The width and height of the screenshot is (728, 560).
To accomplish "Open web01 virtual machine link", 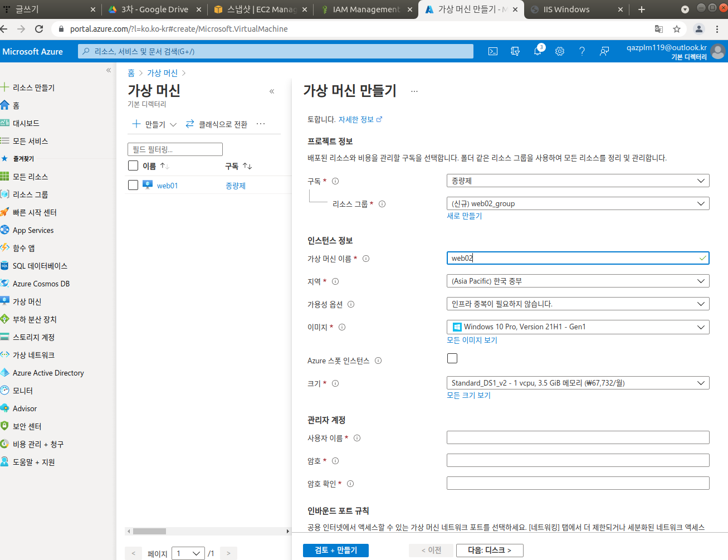I will click(167, 186).
